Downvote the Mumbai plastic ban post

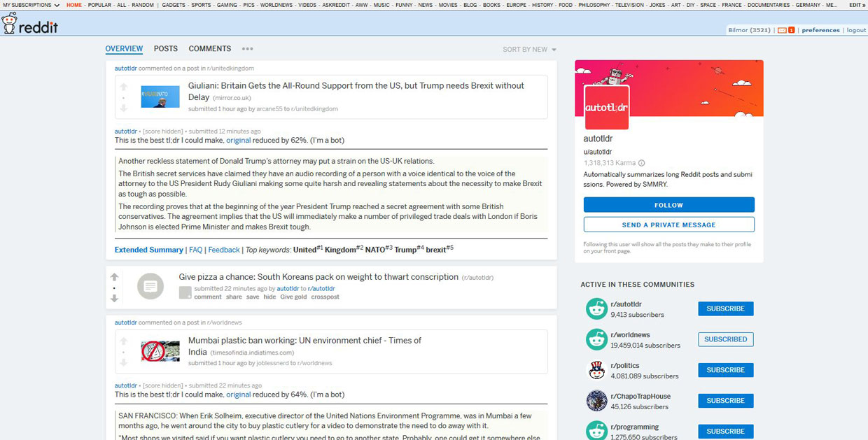click(124, 363)
